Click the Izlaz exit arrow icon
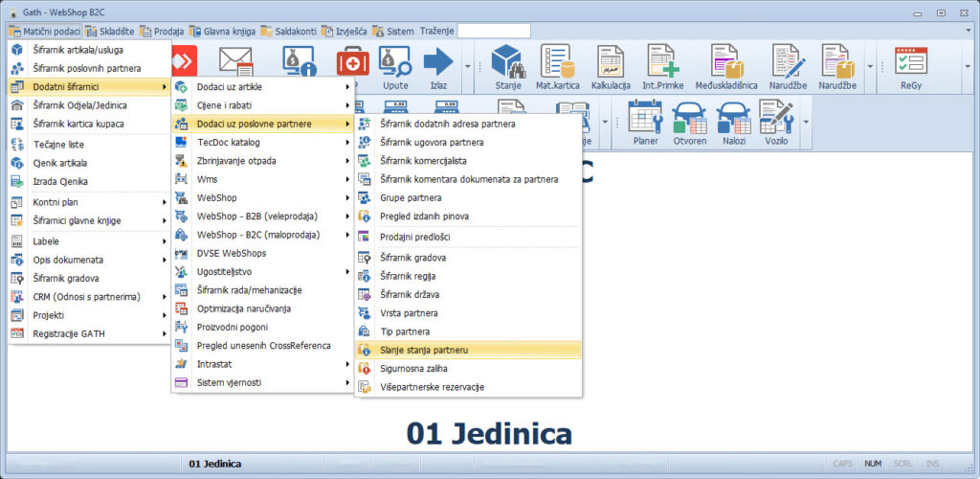 [438, 67]
